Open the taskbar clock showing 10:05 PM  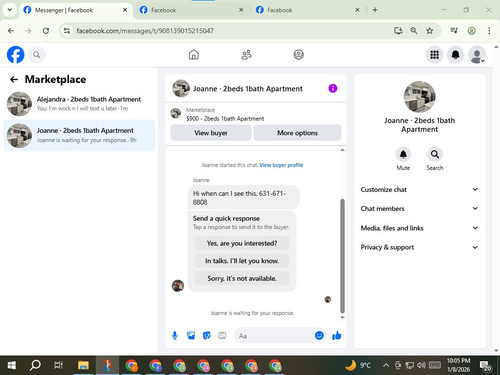[458, 365]
